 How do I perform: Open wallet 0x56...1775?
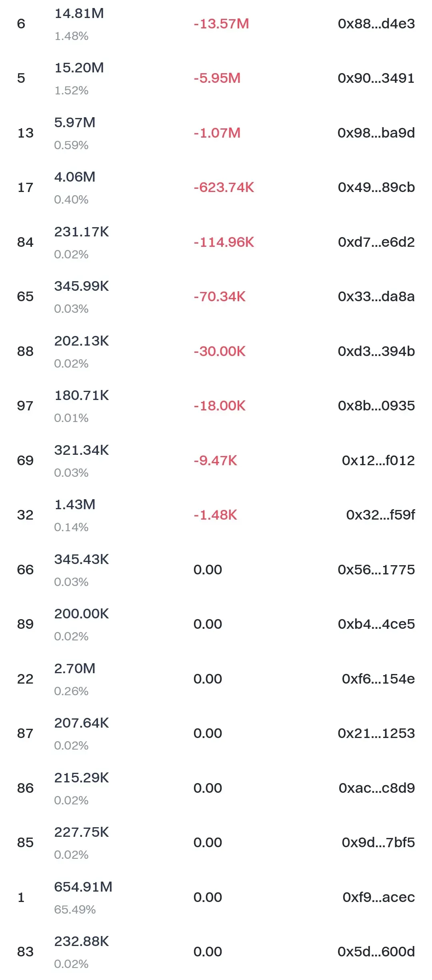376,570
